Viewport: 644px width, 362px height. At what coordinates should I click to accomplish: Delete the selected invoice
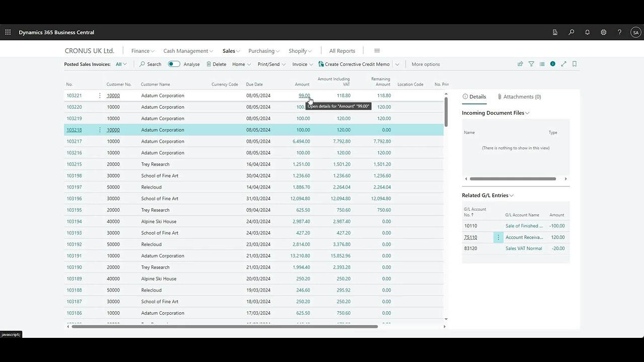[216, 64]
